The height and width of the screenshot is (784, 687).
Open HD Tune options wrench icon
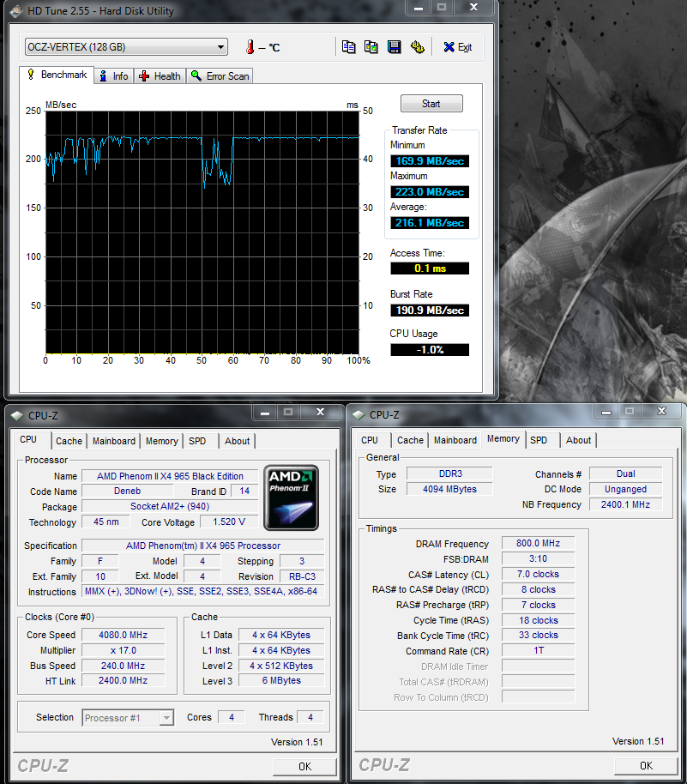417,47
